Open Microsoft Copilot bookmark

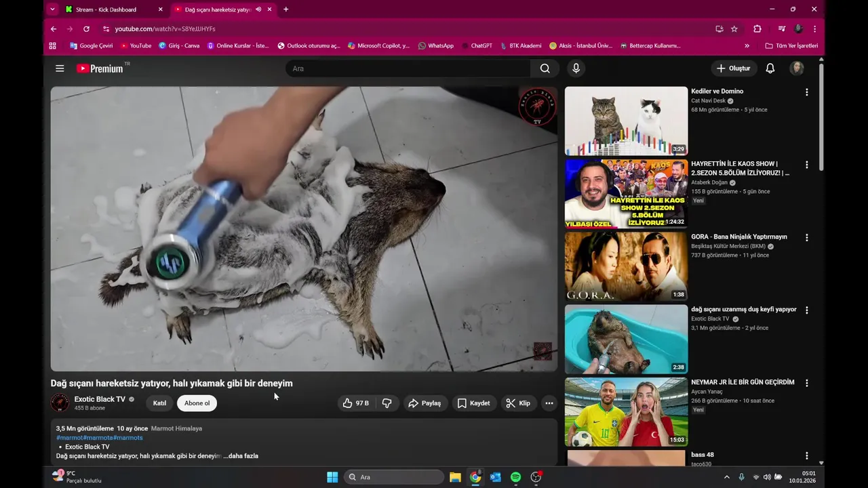tap(378, 45)
